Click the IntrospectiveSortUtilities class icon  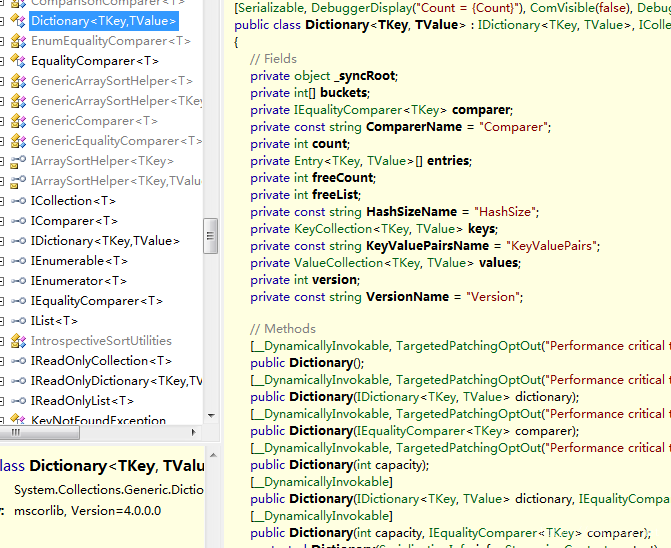(18, 341)
